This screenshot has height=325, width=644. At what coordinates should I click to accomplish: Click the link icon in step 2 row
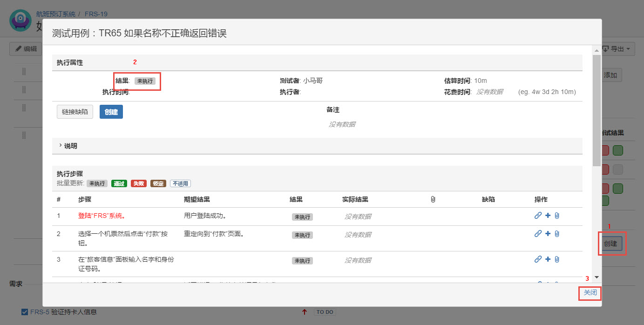pos(538,234)
